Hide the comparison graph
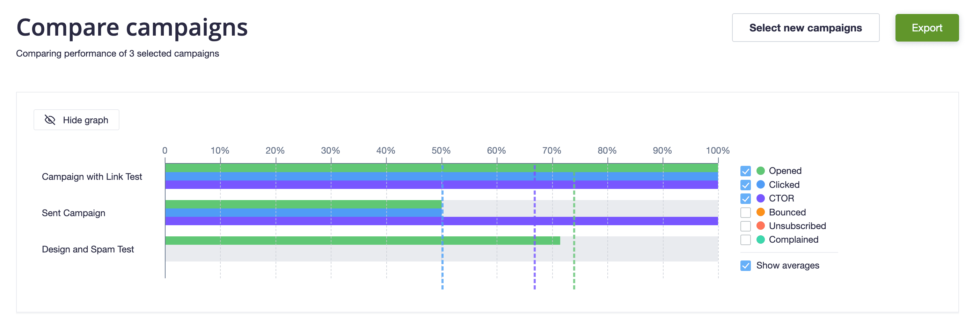 click(x=76, y=119)
